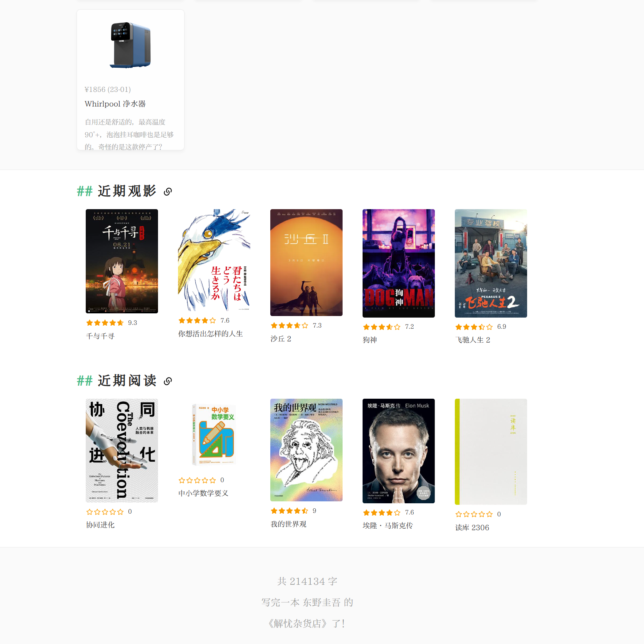Click the 9.3 star rating under 千与千寻
644x644 pixels.
tap(111, 323)
